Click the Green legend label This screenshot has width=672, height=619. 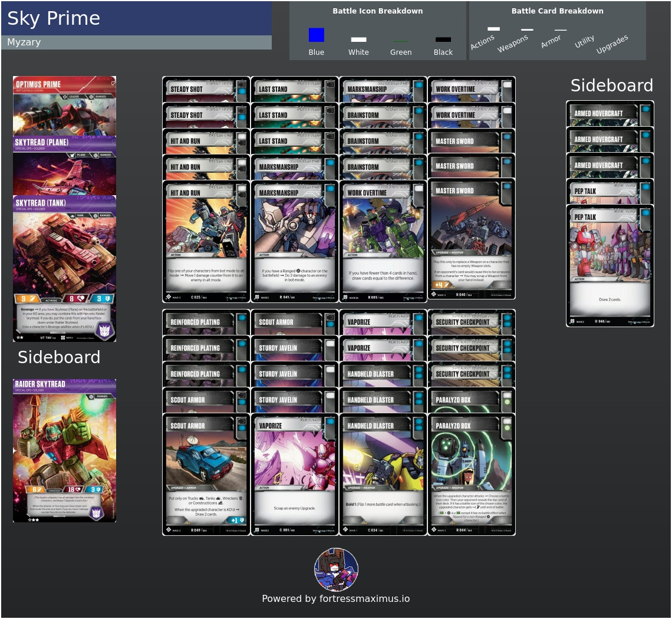coord(401,52)
